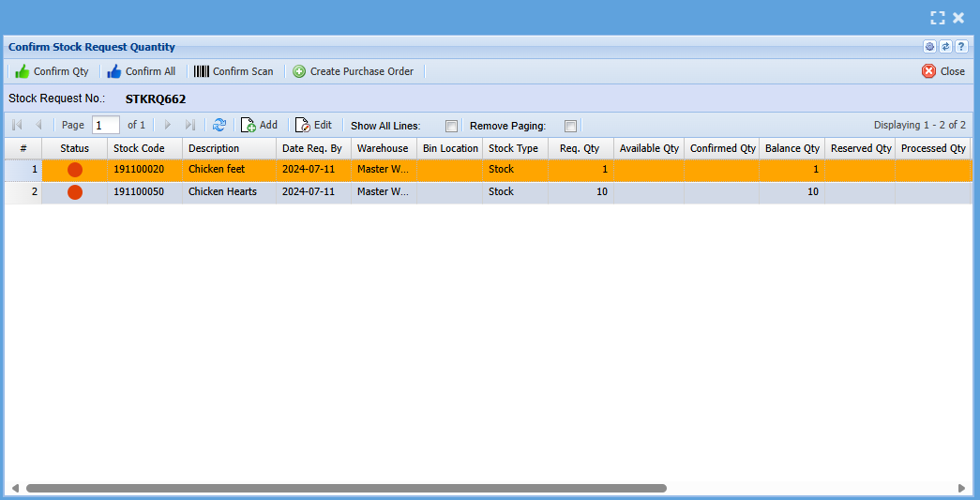980x500 pixels.
Task: Sort by Req. Qty column header
Action: coord(579,148)
